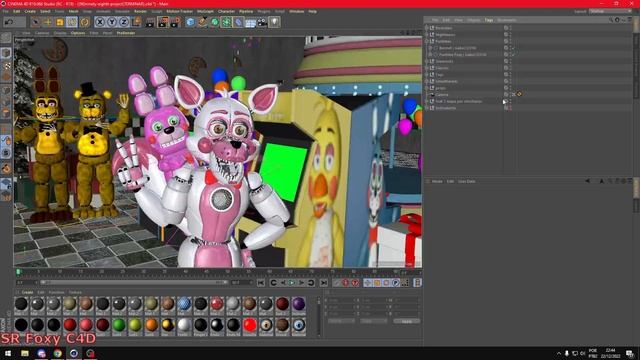Viewport: 640px width, 360px height.
Task: Open Windows Start menu
Action: [x=8, y=353]
